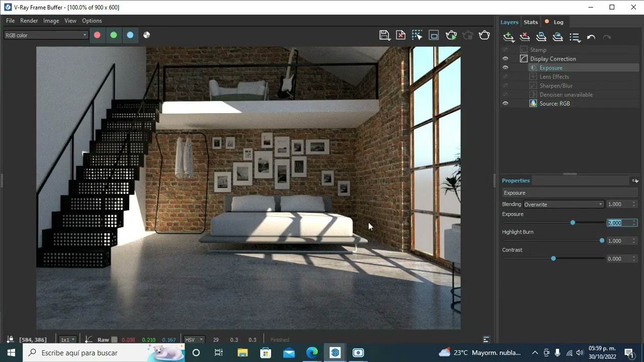Click the Exposure value stepper arrows
The image size is (644, 362).
tap(634, 223)
